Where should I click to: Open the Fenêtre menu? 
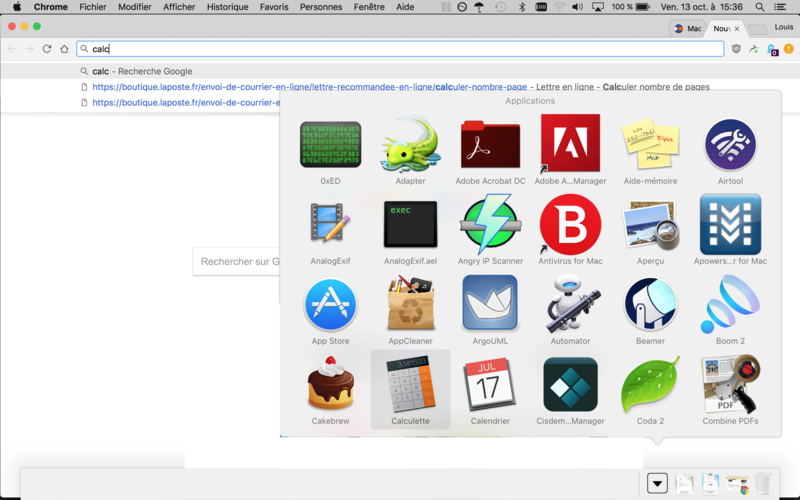369,7
